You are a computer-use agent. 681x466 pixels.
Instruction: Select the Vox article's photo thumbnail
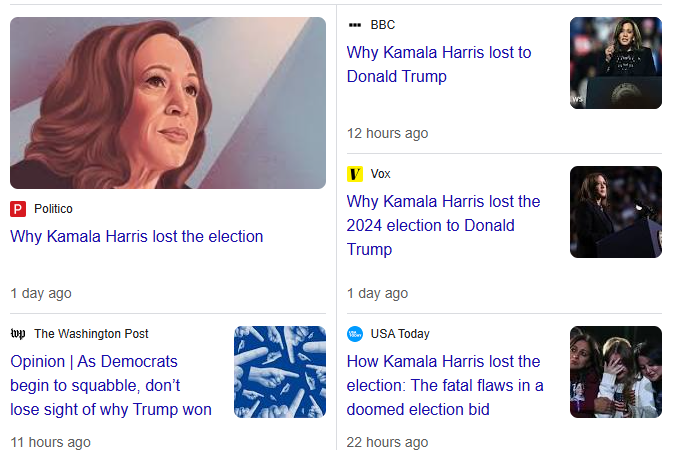pos(615,212)
